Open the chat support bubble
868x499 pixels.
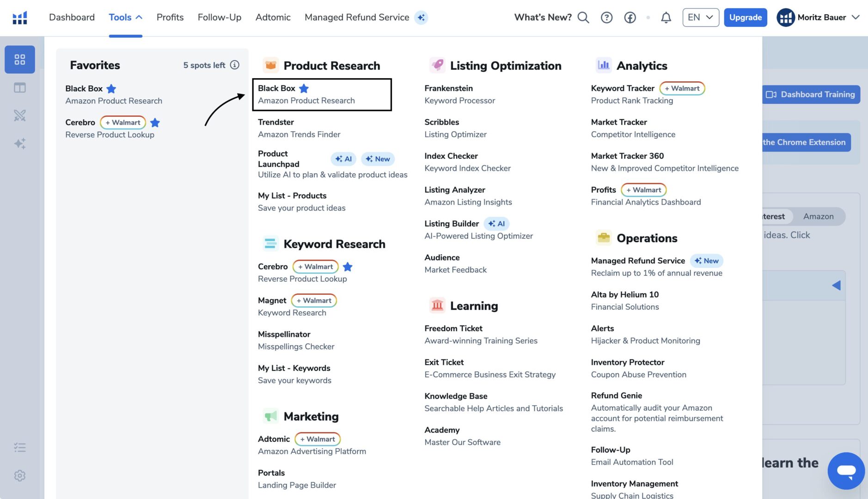pos(846,470)
